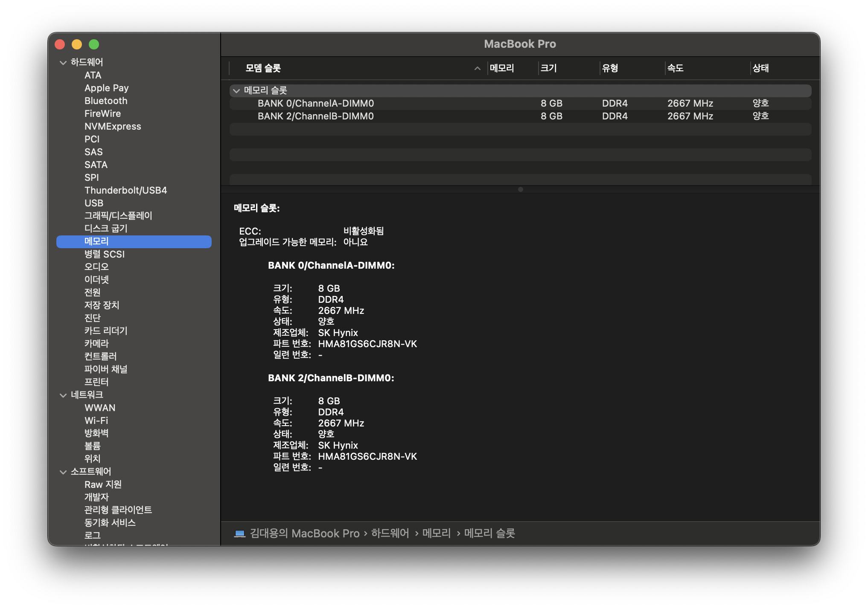Viewport: 868px width, 609px height.
Task: Select Apple Pay in the sidebar
Action: tap(107, 88)
